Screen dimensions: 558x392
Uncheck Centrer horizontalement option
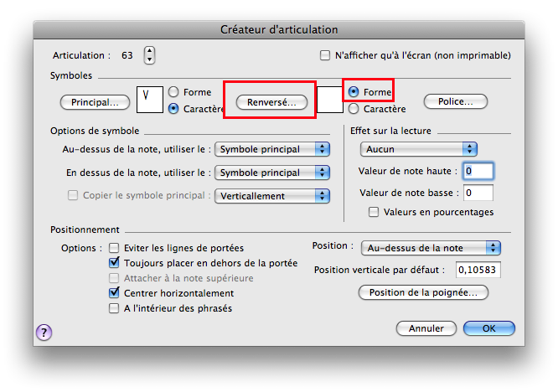tap(115, 293)
